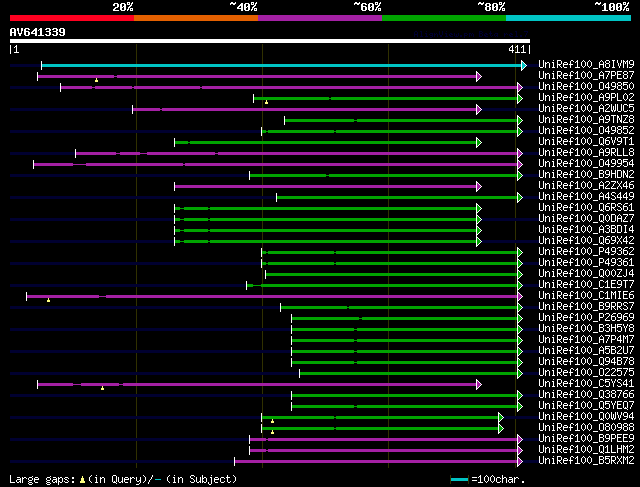The height and width of the screenshot is (487, 640).
Task: Click UniRef100_B5RXM2 text
Action: coord(586,461)
